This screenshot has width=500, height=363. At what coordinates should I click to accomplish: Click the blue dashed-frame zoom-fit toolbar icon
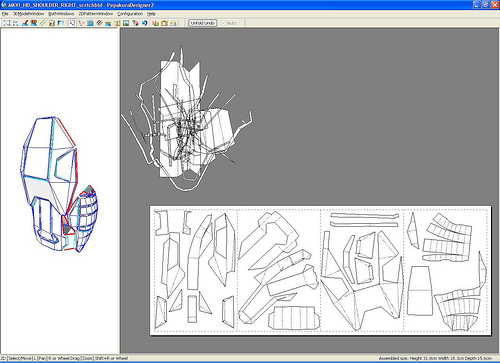[x=7, y=23]
